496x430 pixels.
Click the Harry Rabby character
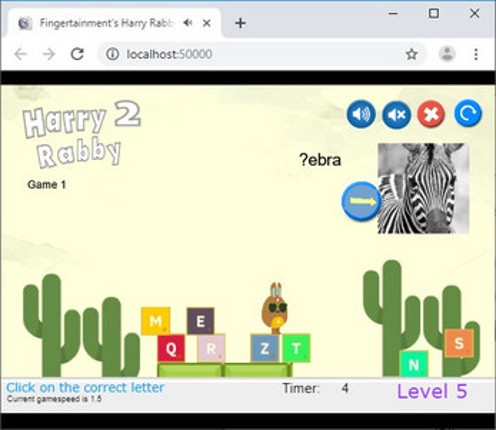(274, 309)
